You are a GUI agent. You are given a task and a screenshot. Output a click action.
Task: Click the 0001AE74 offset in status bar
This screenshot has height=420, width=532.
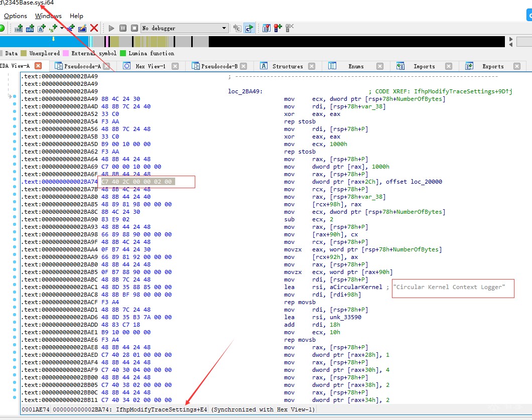(36, 409)
